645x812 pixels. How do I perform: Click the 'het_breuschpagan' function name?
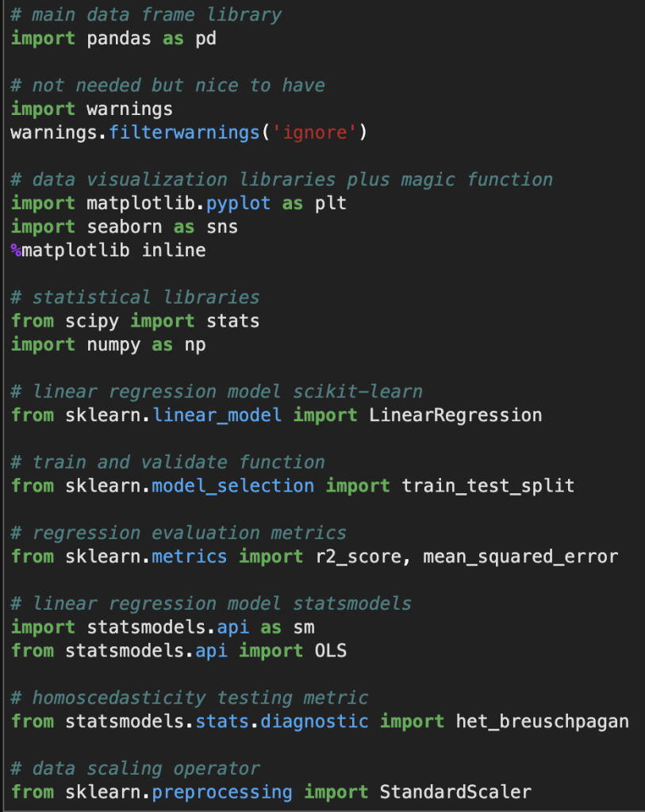click(542, 722)
